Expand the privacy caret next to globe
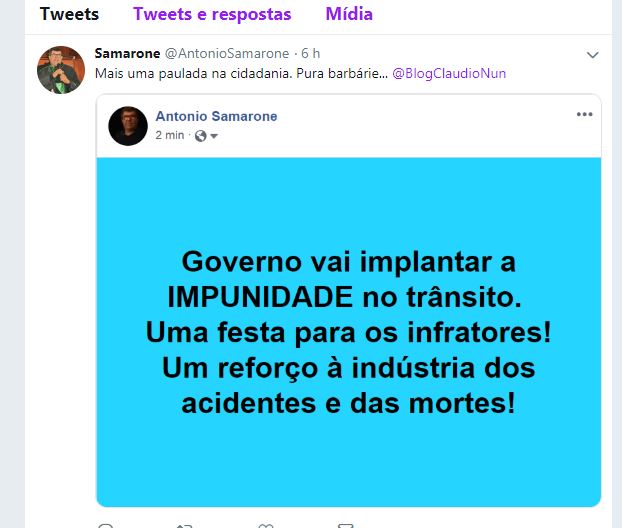The width and height of the screenshot is (622, 528). (x=214, y=136)
